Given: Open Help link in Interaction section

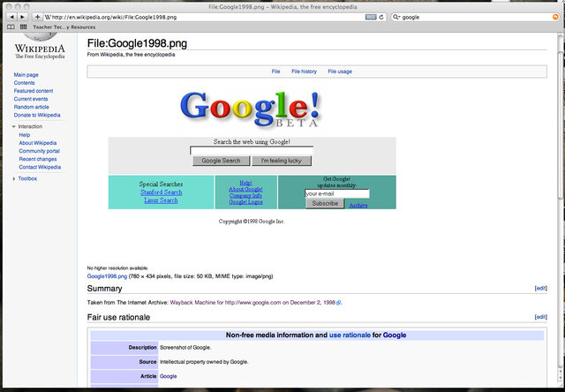Looking at the screenshot, I should point(25,135).
